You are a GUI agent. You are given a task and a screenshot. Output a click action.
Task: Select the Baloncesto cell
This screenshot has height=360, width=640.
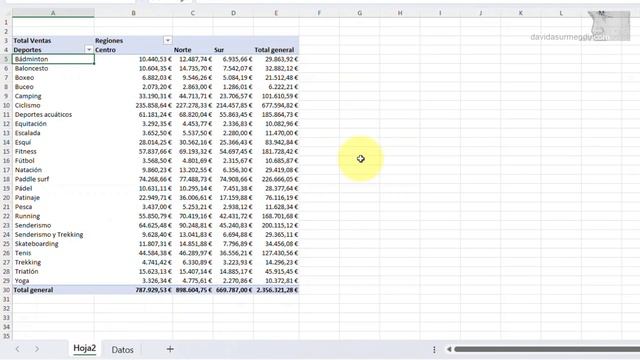pos(53,68)
